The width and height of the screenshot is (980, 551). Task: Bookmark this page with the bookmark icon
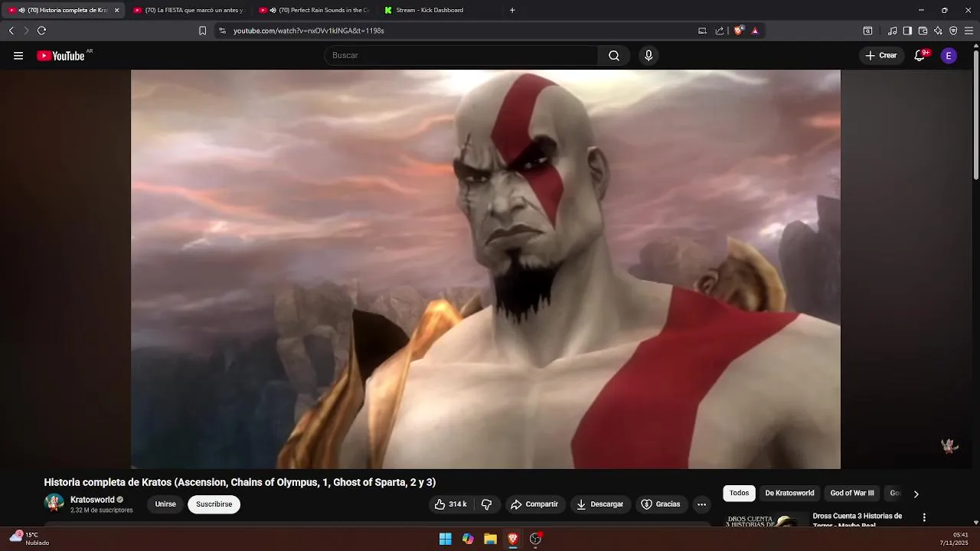[202, 31]
